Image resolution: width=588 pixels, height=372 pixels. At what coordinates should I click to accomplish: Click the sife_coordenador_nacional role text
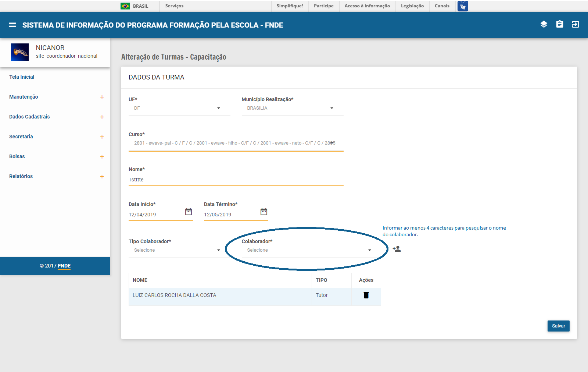[x=67, y=56]
